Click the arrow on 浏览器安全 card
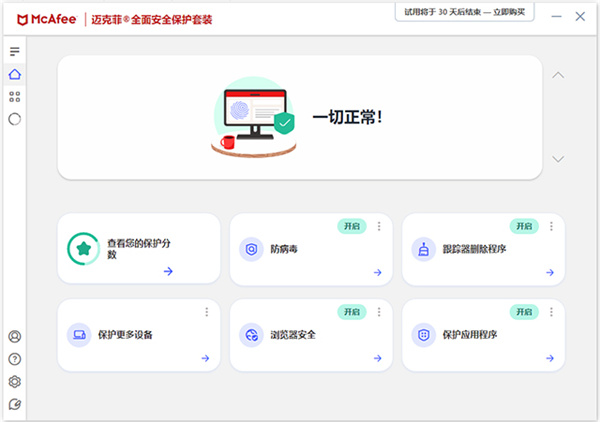The width and height of the screenshot is (600, 422). [x=377, y=358]
